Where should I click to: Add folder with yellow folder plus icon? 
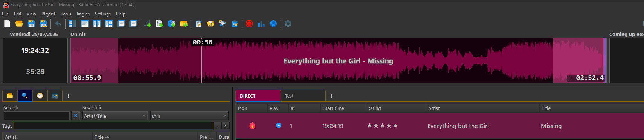tap(184, 24)
